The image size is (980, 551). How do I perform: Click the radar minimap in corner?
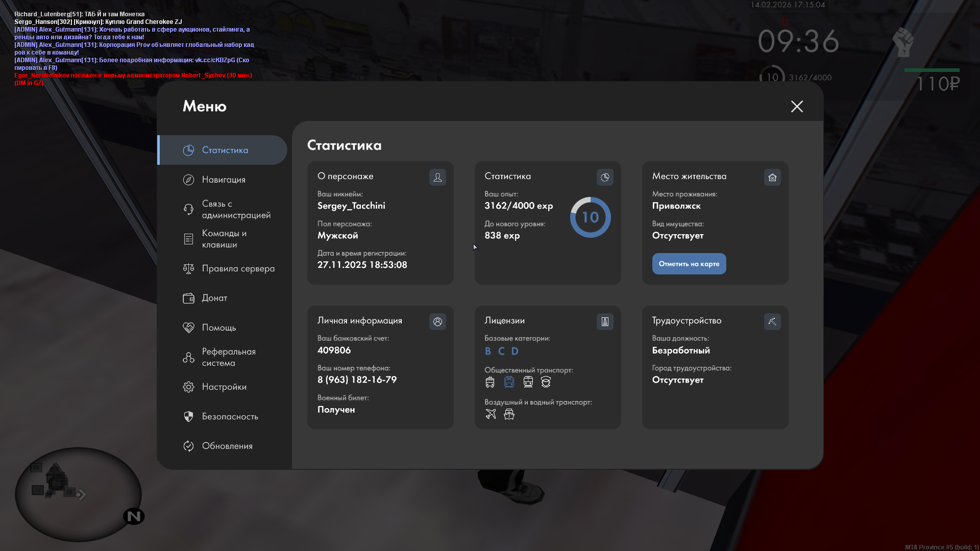(x=78, y=494)
